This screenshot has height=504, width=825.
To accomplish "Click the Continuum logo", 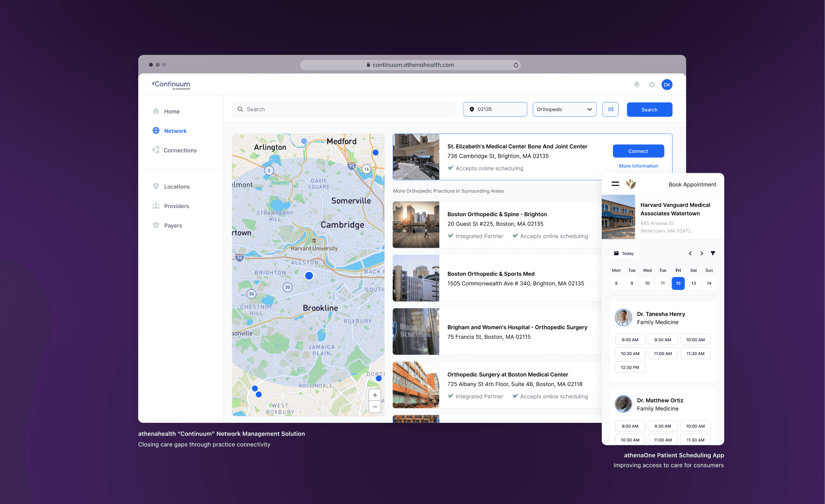I will [x=171, y=84].
